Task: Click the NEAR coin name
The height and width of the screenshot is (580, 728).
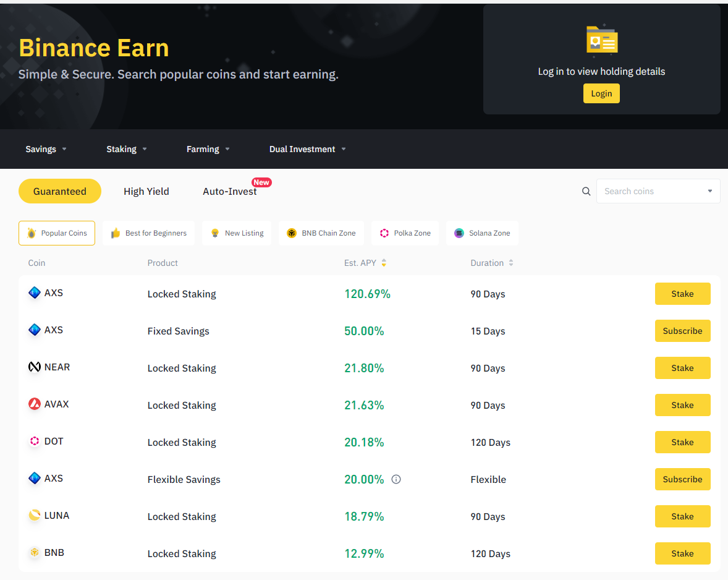Action: pos(57,367)
